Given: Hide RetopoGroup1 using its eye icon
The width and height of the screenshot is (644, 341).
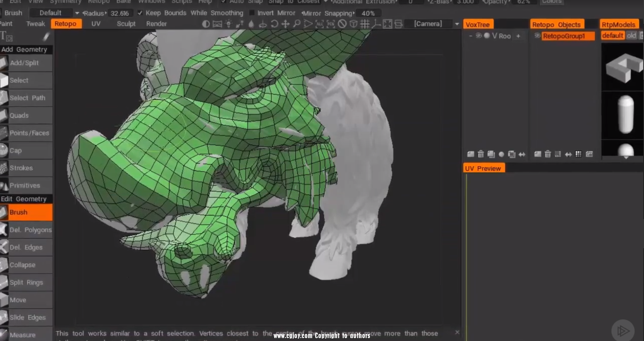Looking at the screenshot, I should [537, 36].
